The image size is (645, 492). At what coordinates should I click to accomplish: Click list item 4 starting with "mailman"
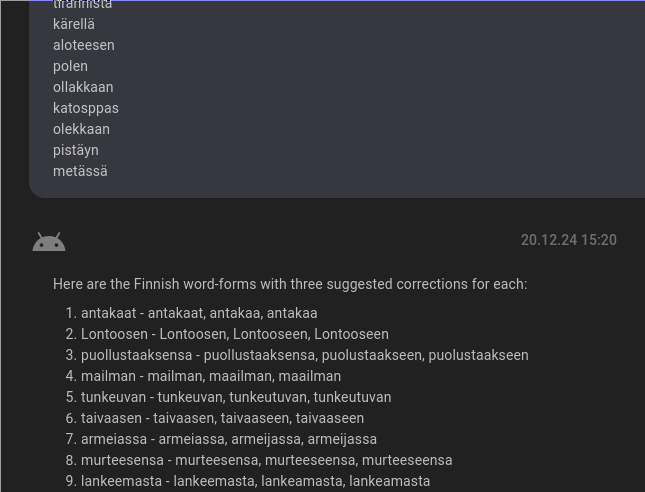[211, 376]
